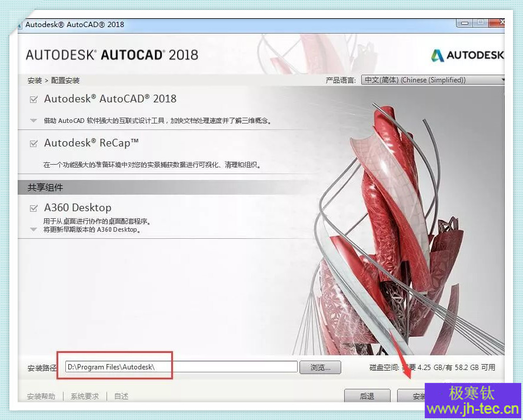Screen dimensions: 523x420
Task: Click the AUTODESK AUTOCAD 2018 header logo
Action: click(x=112, y=55)
